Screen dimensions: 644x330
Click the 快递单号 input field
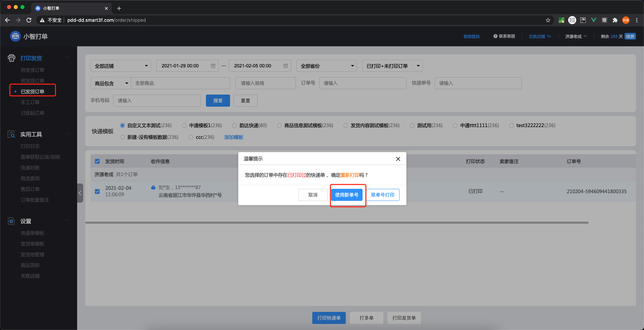tap(478, 83)
